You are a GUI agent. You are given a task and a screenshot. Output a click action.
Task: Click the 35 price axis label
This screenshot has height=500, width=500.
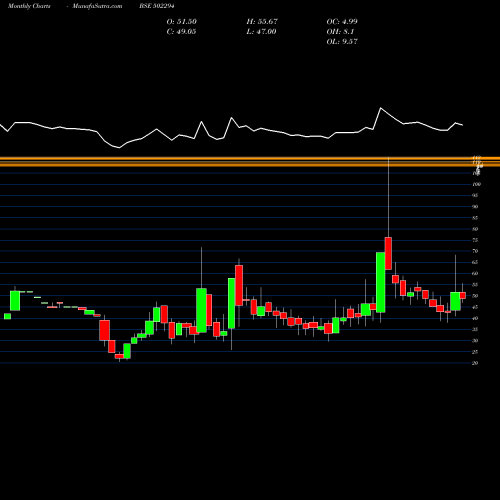tap(475, 329)
